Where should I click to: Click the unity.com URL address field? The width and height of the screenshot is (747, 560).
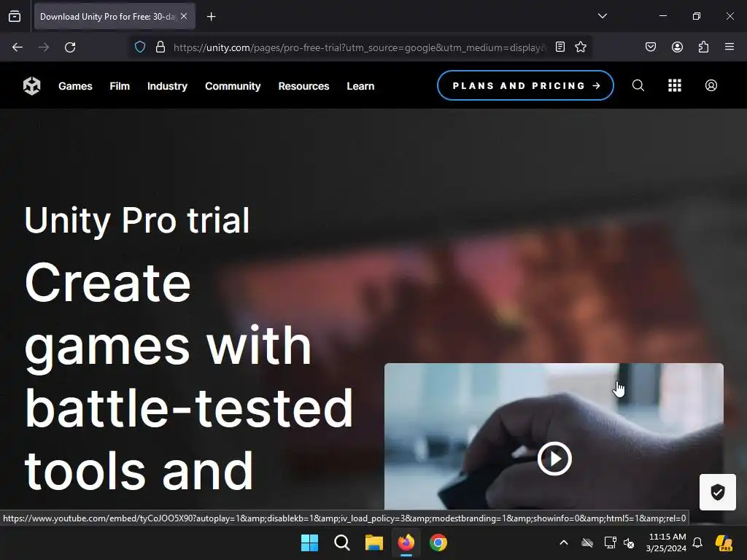click(360, 47)
